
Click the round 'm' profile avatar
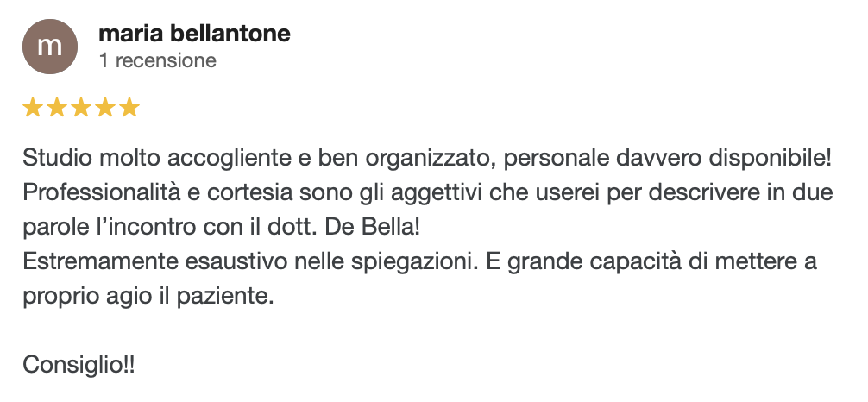click(49, 46)
